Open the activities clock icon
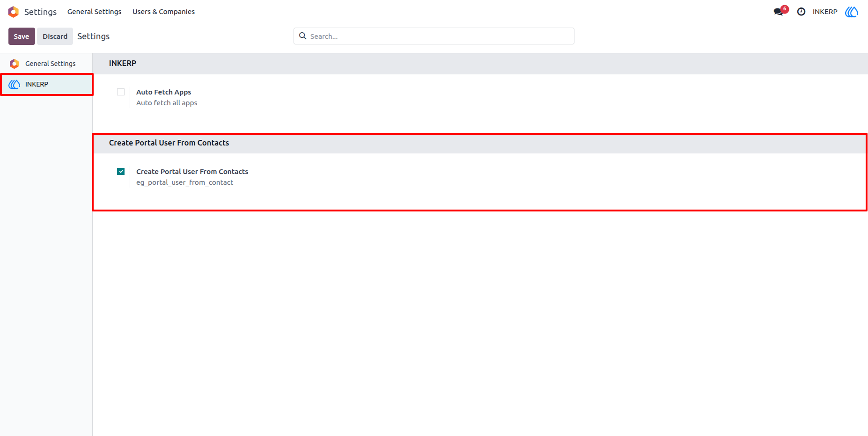Viewport: 868px width, 436px height. click(x=801, y=12)
